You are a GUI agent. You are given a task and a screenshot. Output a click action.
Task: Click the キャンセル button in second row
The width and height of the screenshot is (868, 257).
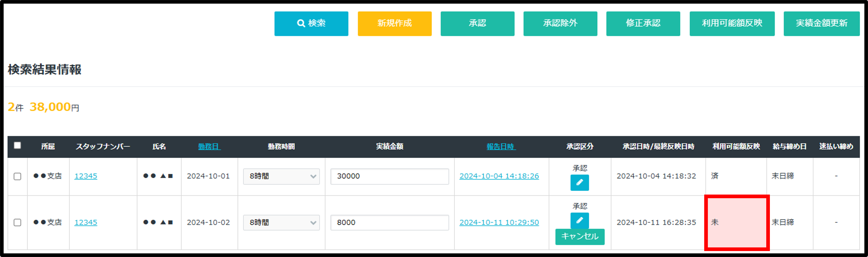(580, 237)
